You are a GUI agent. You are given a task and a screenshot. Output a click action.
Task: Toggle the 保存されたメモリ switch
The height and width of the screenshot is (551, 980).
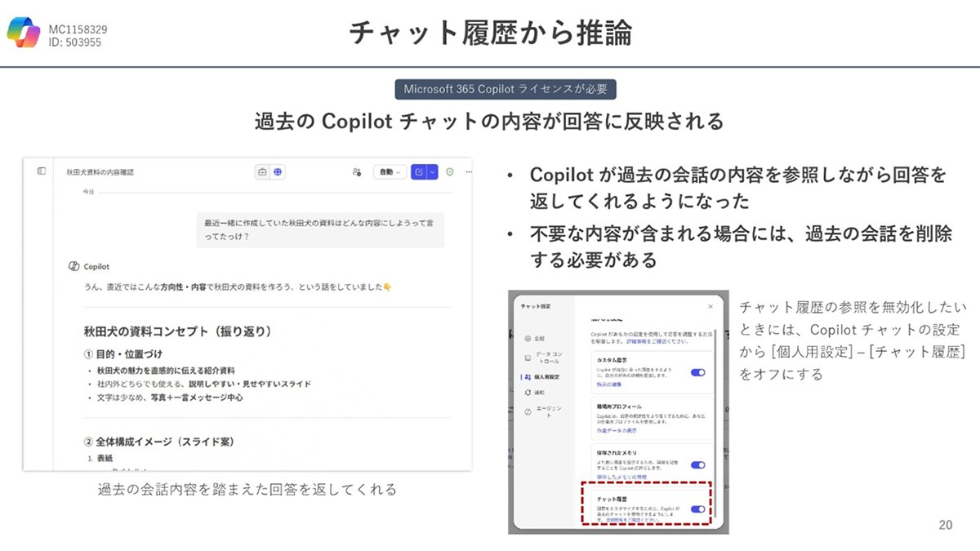click(698, 464)
